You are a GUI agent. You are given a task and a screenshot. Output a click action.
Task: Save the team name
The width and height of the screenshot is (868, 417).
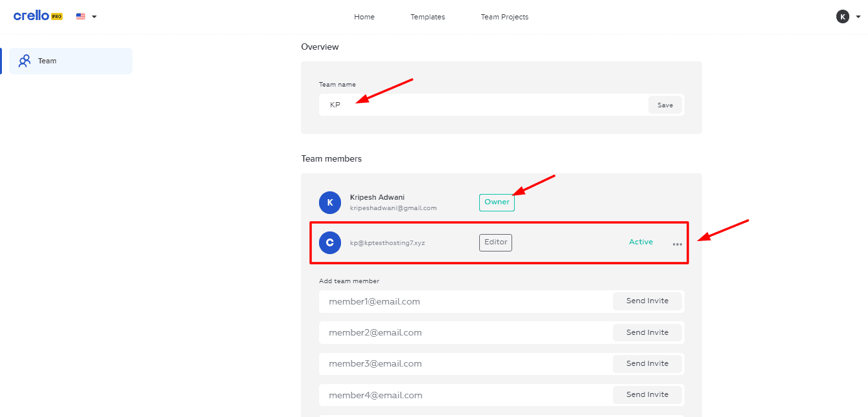(665, 105)
